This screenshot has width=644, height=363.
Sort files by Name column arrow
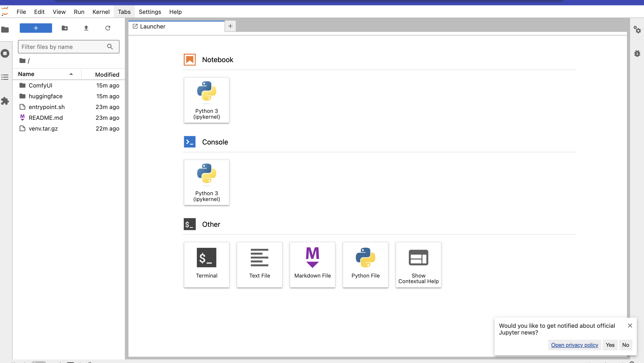point(71,74)
